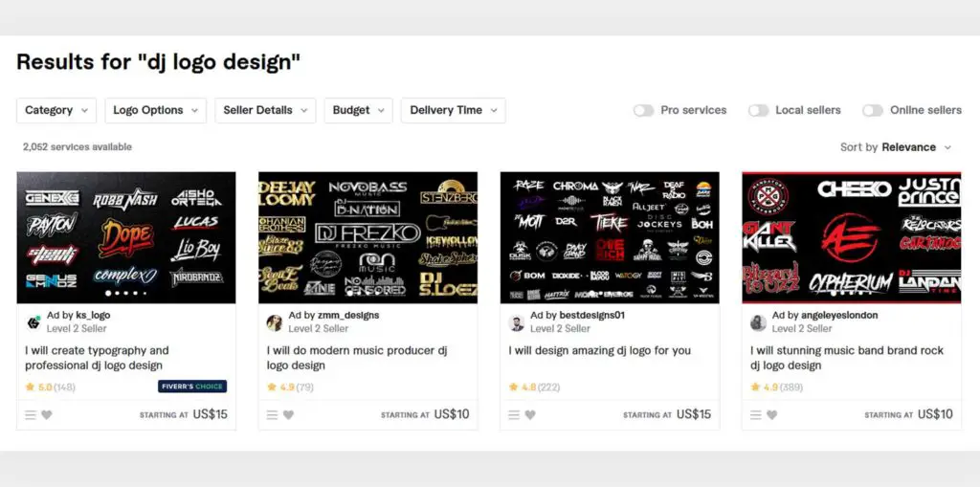Turn on Local sellers toggle
This screenshot has width=980, height=487.
tap(758, 111)
